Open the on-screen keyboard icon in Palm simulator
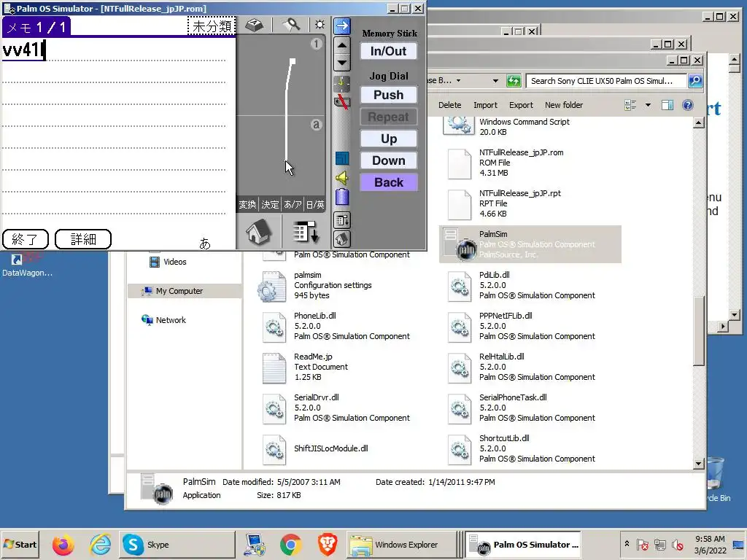 point(254,25)
